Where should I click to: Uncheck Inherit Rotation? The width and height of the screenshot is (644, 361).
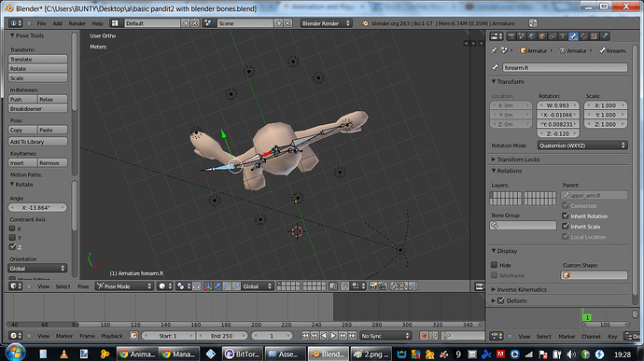566,216
